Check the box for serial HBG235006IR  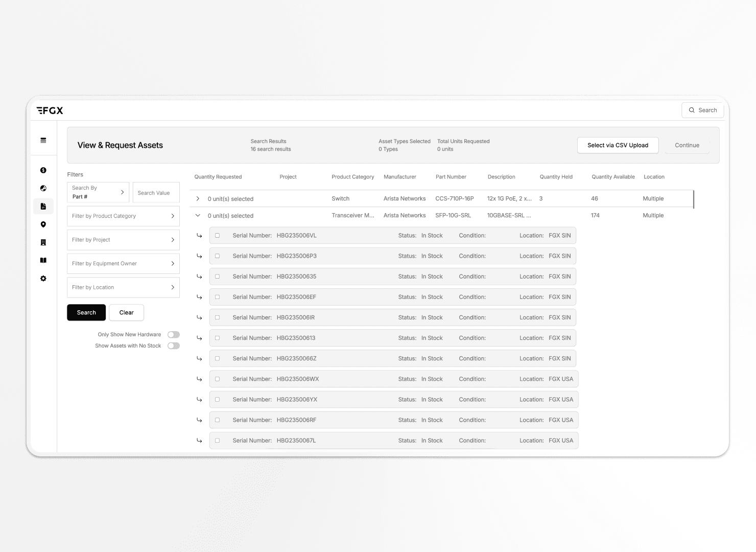217,317
